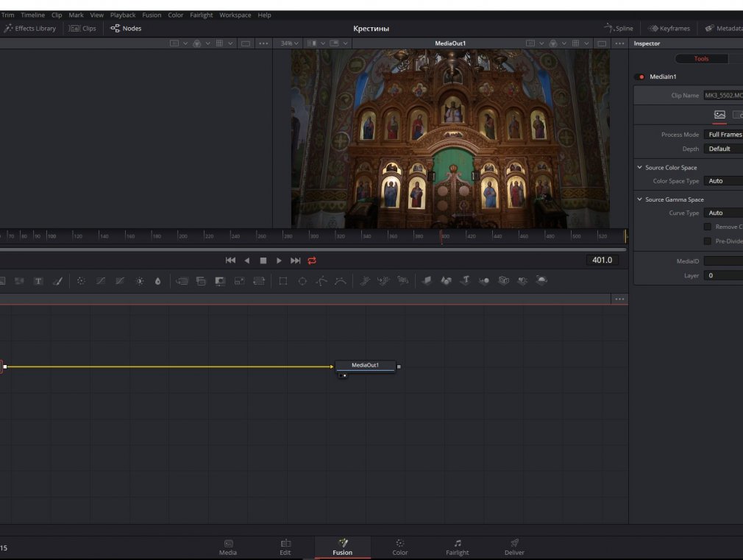Open the Effects Library panel
This screenshot has height=560, width=743.
30,29
